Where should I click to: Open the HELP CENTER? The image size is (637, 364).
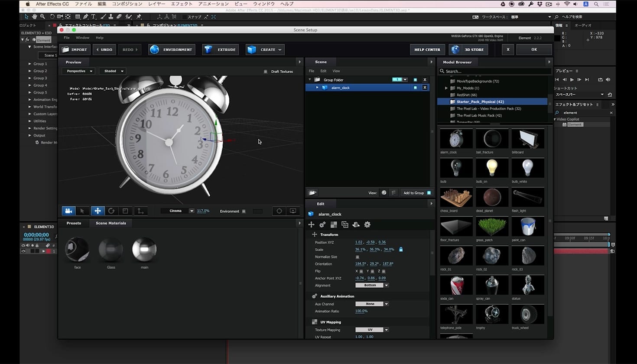click(427, 50)
